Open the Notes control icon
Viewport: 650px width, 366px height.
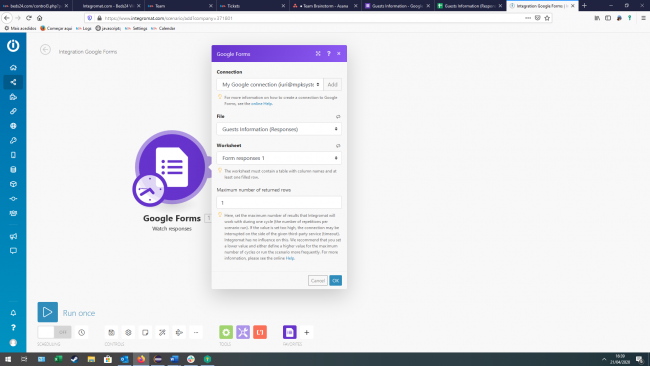(x=145, y=332)
